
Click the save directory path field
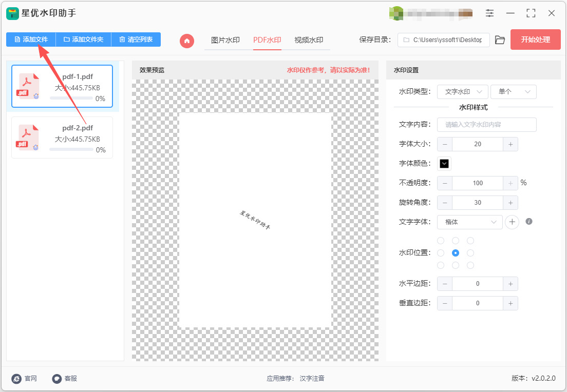(x=444, y=40)
